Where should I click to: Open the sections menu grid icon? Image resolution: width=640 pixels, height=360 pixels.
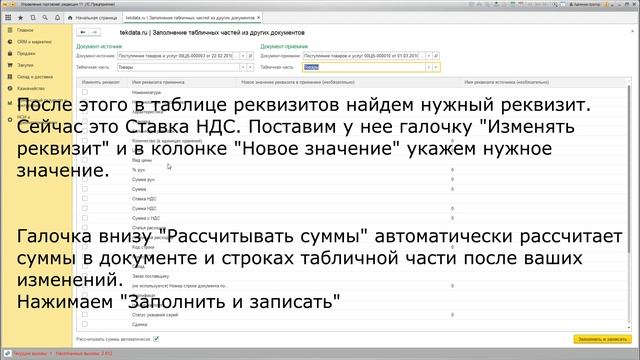coord(8,18)
